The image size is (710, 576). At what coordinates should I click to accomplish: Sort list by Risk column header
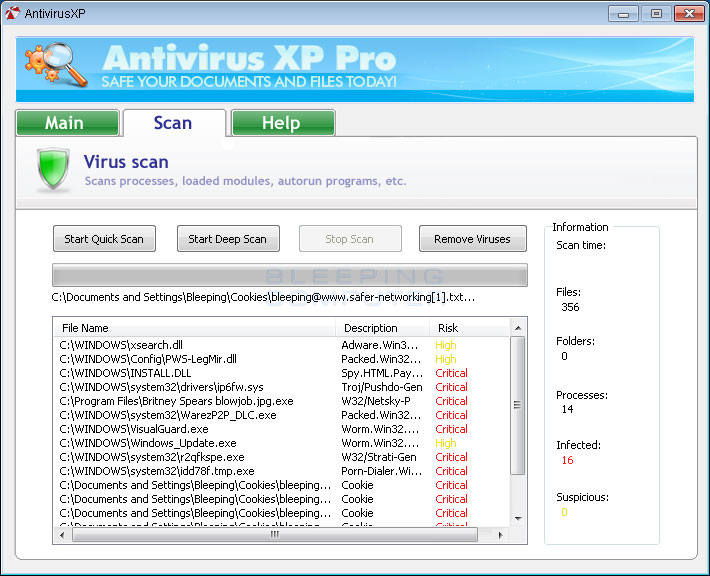point(468,328)
